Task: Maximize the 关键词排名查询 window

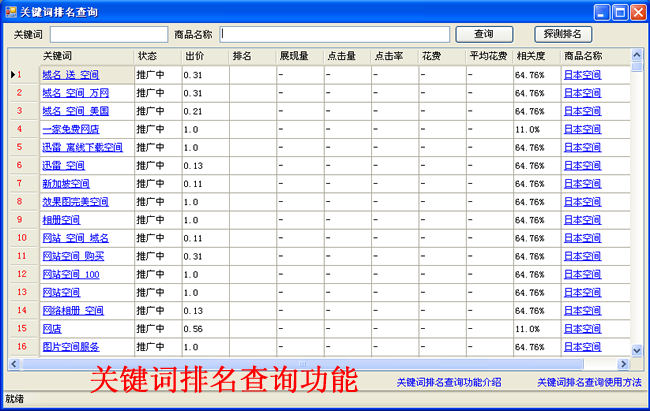Action: coord(619,12)
